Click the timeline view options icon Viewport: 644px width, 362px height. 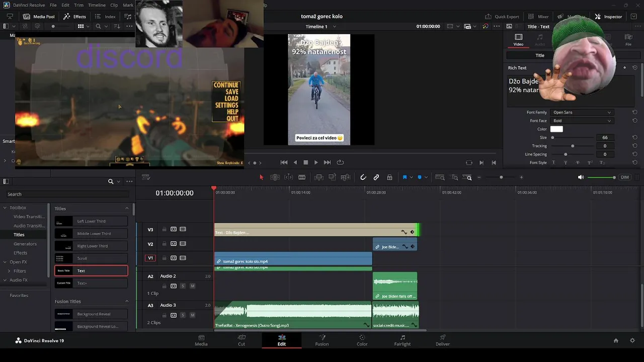(146, 177)
